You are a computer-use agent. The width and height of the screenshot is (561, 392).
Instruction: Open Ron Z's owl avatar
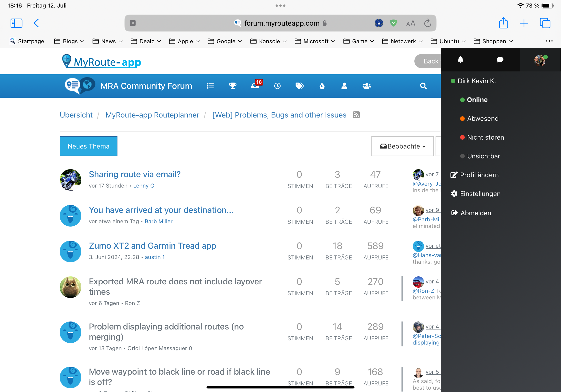(70, 287)
